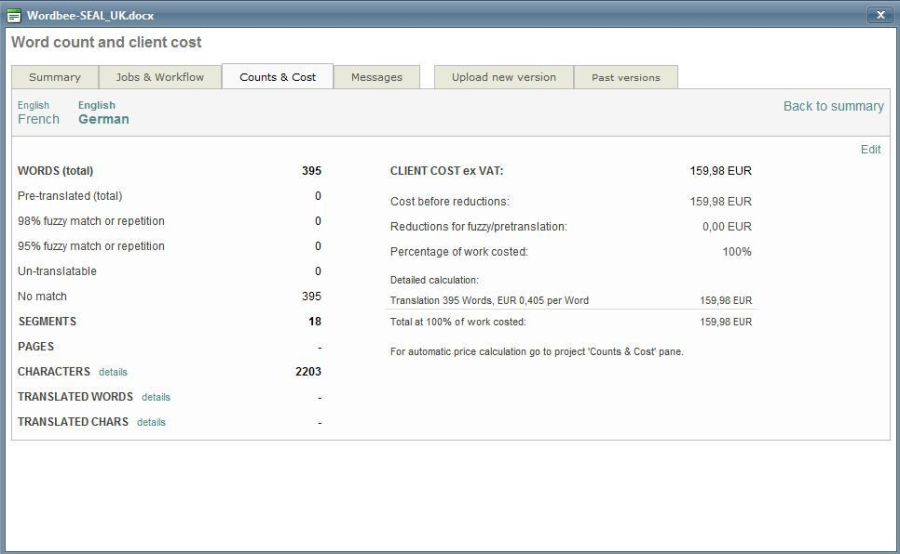Close the Wordbee-SEAL_UK.docx dialog
The width and height of the screenshot is (900, 554).
880,15
